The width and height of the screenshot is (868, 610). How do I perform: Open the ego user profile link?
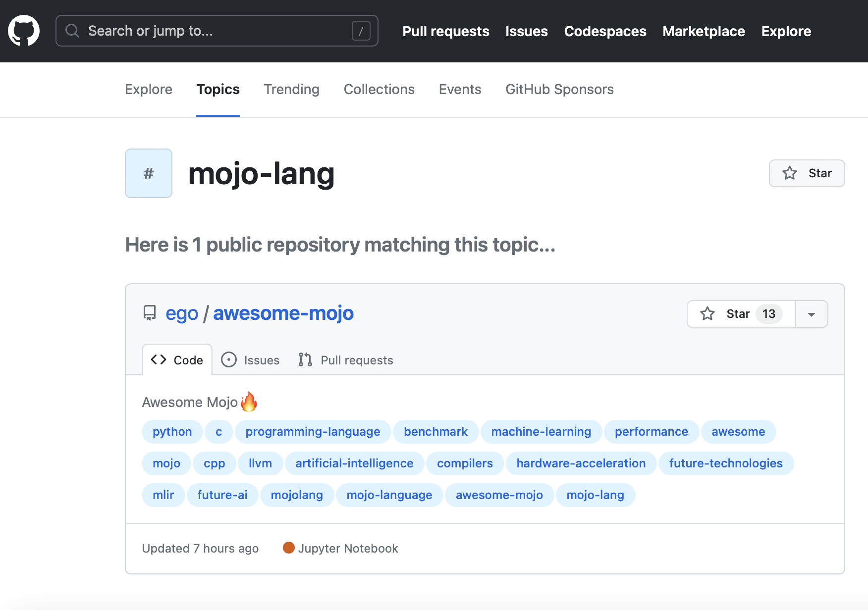181,313
